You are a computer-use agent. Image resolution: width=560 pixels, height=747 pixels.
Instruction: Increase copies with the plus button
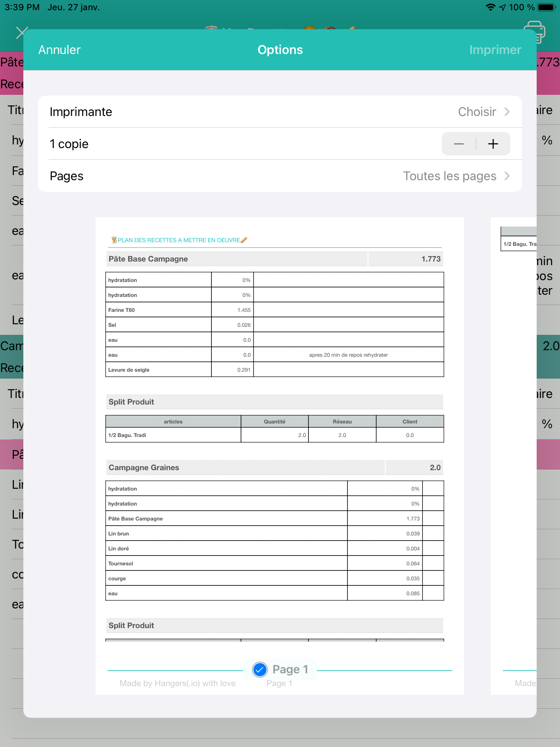493,144
